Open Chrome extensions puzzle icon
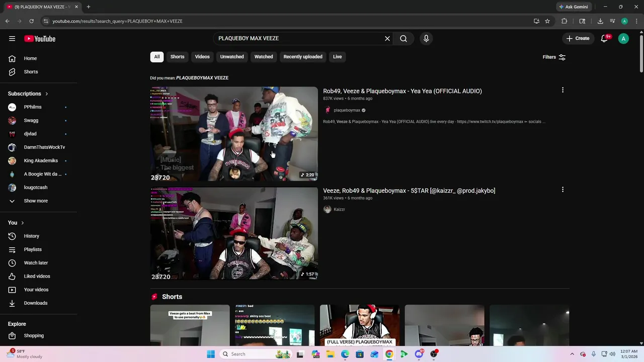 click(564, 21)
